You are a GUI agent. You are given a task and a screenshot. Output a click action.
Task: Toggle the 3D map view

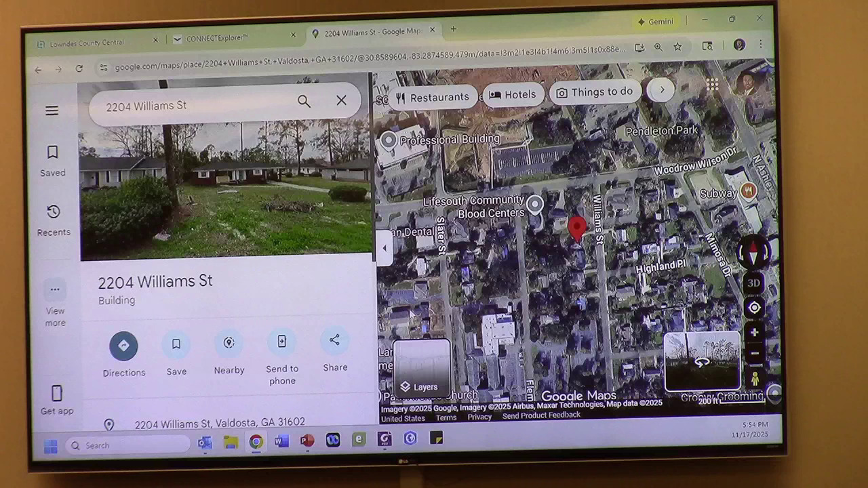click(753, 283)
